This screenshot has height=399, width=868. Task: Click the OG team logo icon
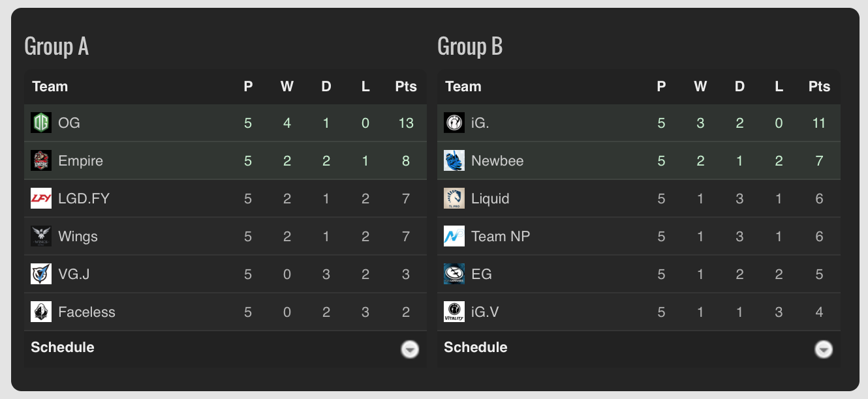(x=41, y=123)
